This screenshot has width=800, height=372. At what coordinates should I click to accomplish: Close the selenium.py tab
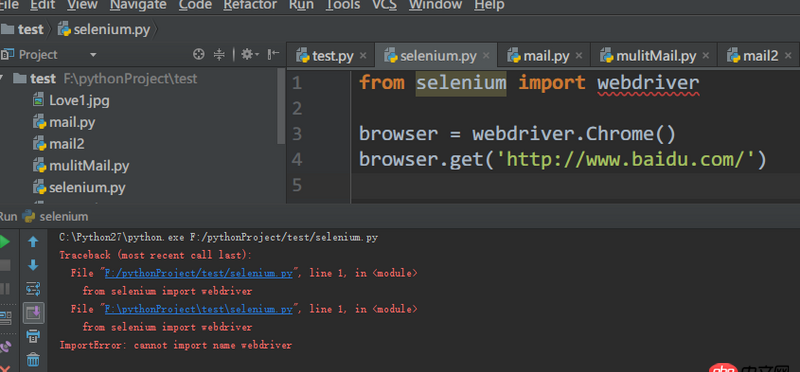[x=486, y=56]
